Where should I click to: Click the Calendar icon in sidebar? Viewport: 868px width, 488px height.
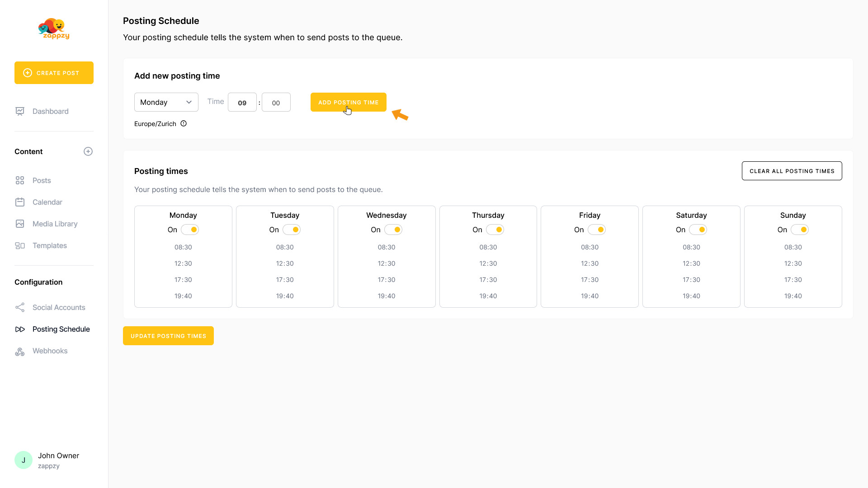(x=20, y=202)
